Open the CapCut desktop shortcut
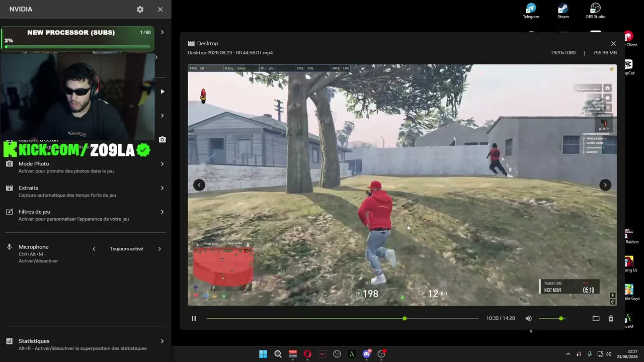Viewport: 644px width, 362px height. [x=628, y=67]
